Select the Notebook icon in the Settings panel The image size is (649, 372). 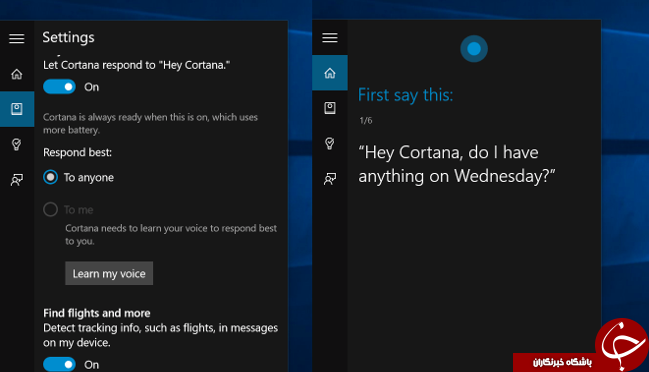click(17, 109)
